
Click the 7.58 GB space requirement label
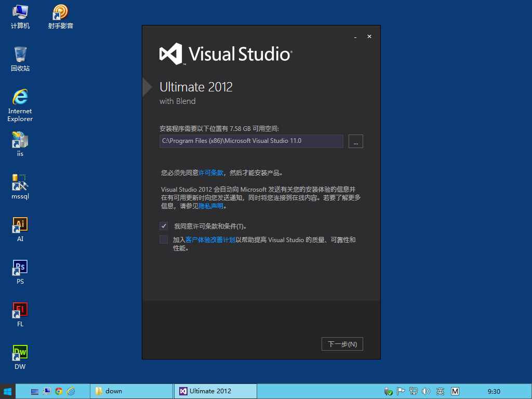219,129
